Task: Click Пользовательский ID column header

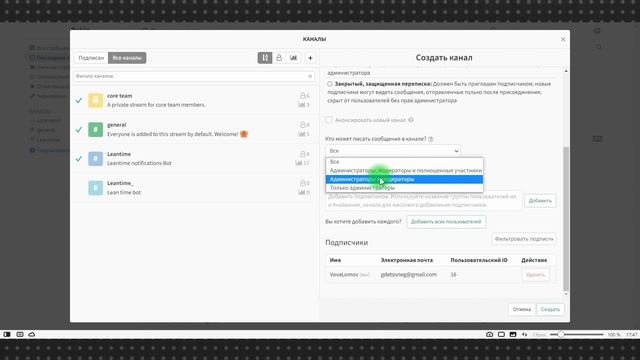Action: [479, 260]
